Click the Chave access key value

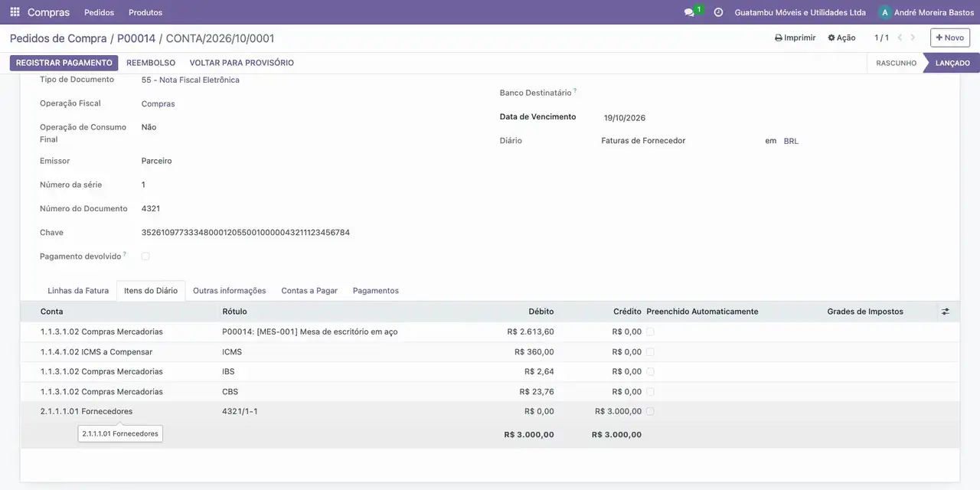246,232
